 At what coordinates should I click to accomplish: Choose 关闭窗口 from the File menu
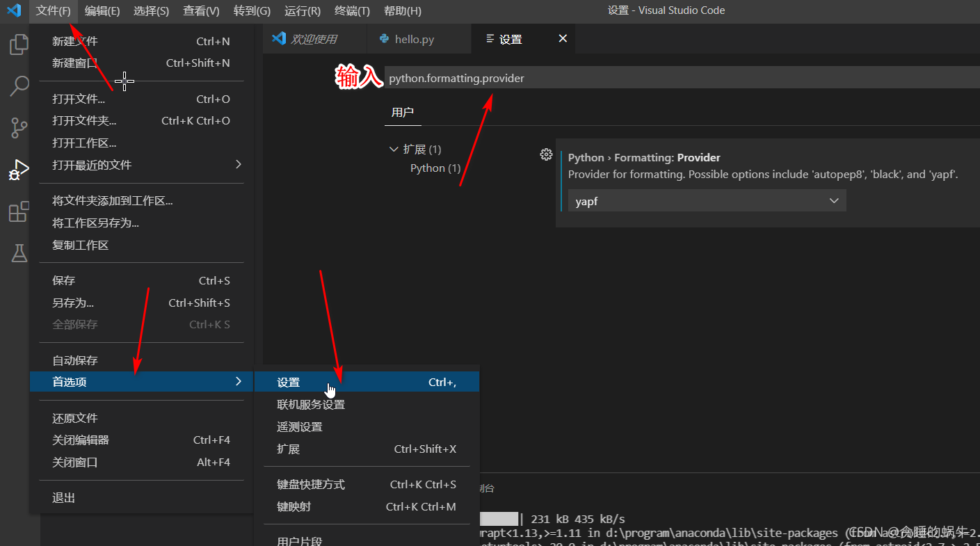click(x=141, y=462)
